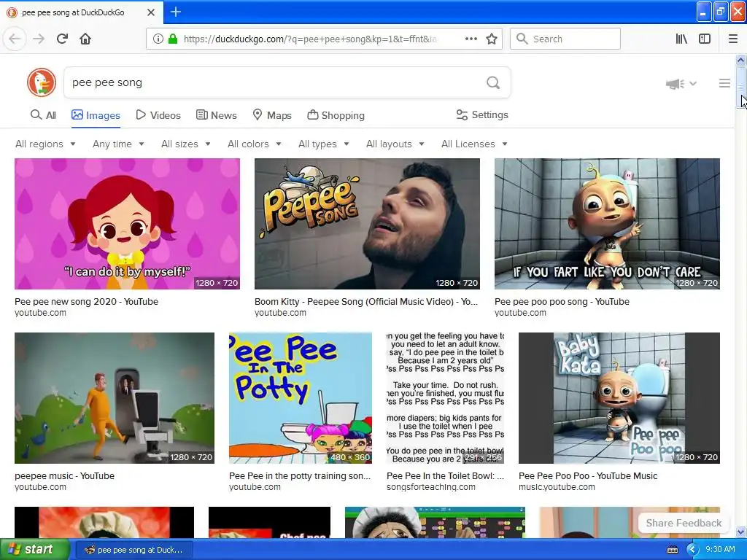Screen dimensions: 747x560
Task: Open the Maps tab
Action: point(272,115)
